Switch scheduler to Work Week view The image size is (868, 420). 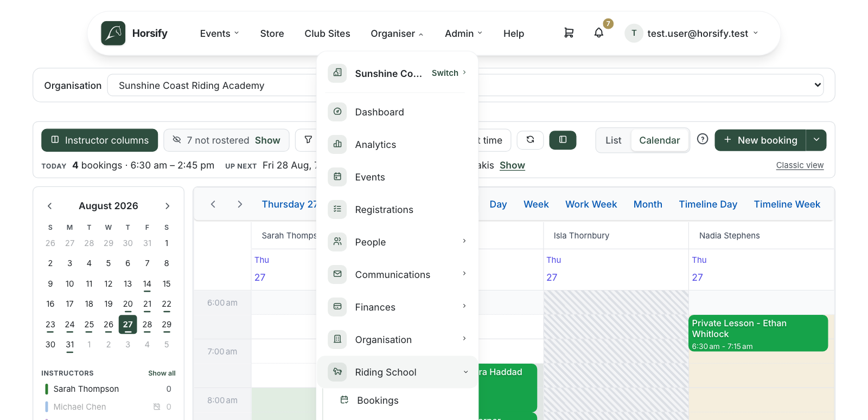pos(591,204)
